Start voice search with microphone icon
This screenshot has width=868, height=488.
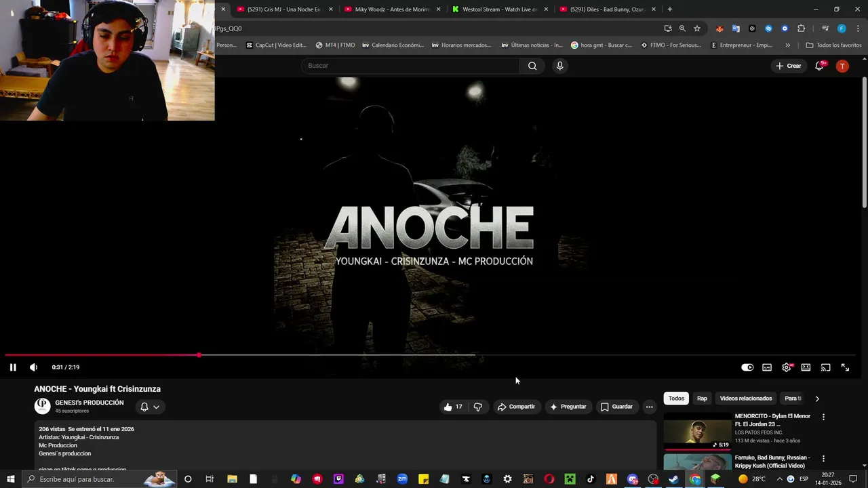coord(559,66)
